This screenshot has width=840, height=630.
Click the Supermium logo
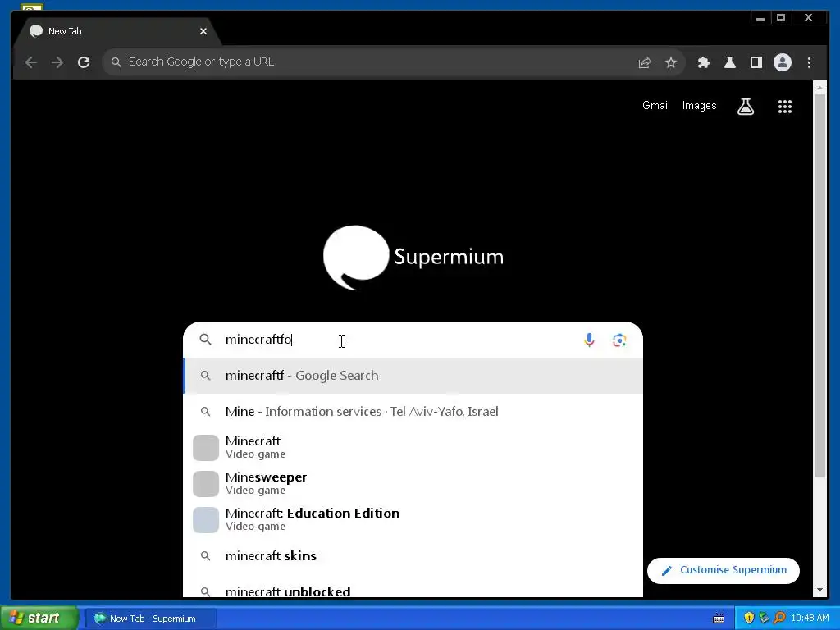pyautogui.click(x=413, y=258)
